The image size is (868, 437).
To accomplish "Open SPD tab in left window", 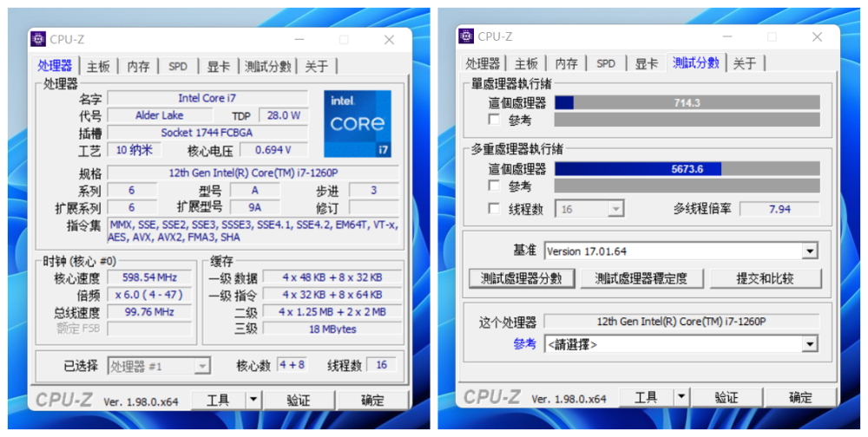I will coord(178,67).
